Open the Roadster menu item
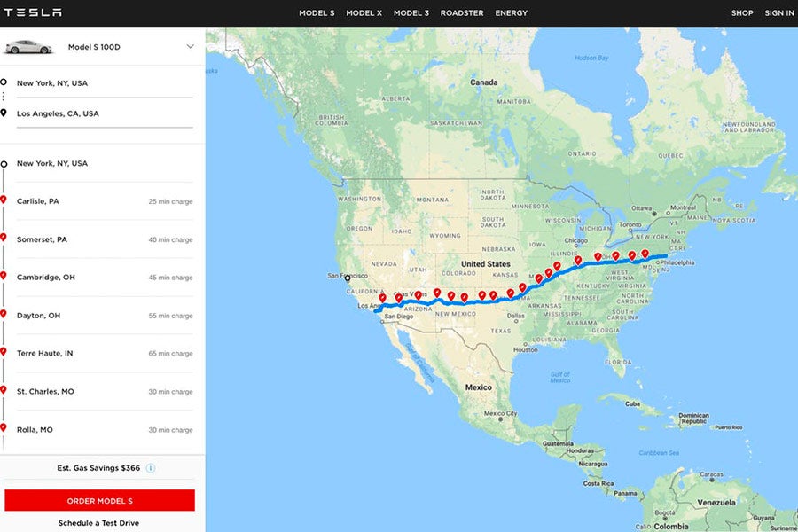Viewport: 798px width, 532px height. [462, 12]
